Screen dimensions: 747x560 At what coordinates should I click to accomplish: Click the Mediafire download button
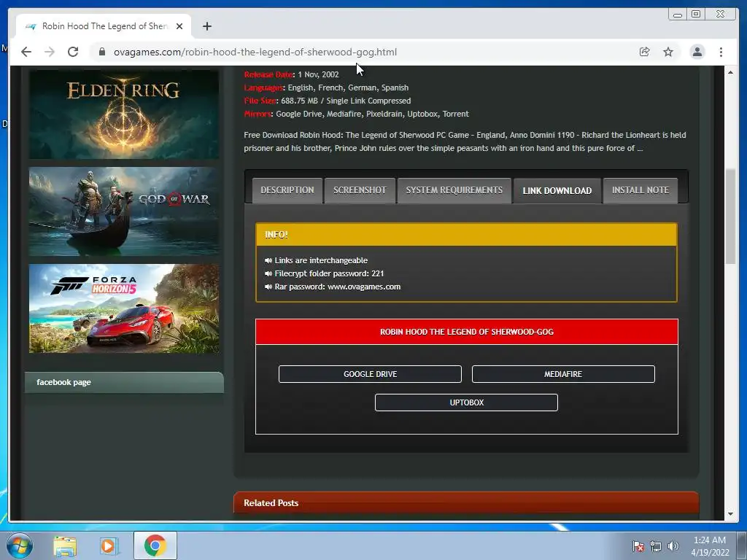[563, 374]
